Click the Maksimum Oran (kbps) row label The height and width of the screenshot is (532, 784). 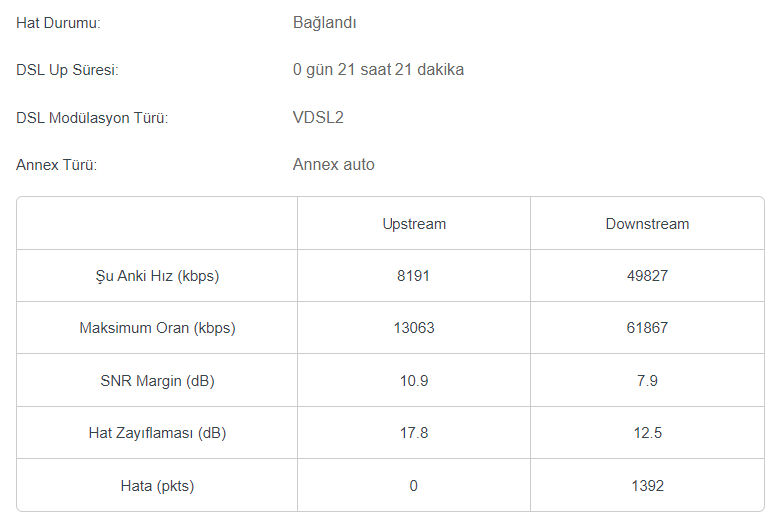pyautogui.click(x=157, y=328)
